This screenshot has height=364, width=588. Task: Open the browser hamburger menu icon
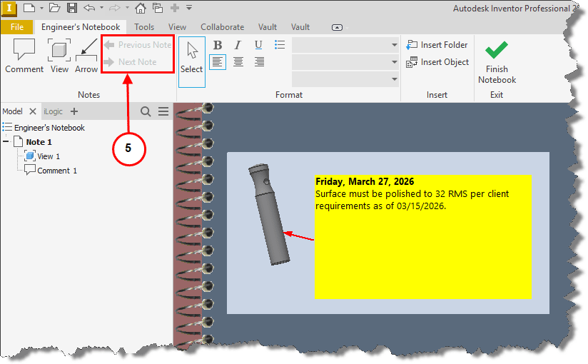pos(163,111)
